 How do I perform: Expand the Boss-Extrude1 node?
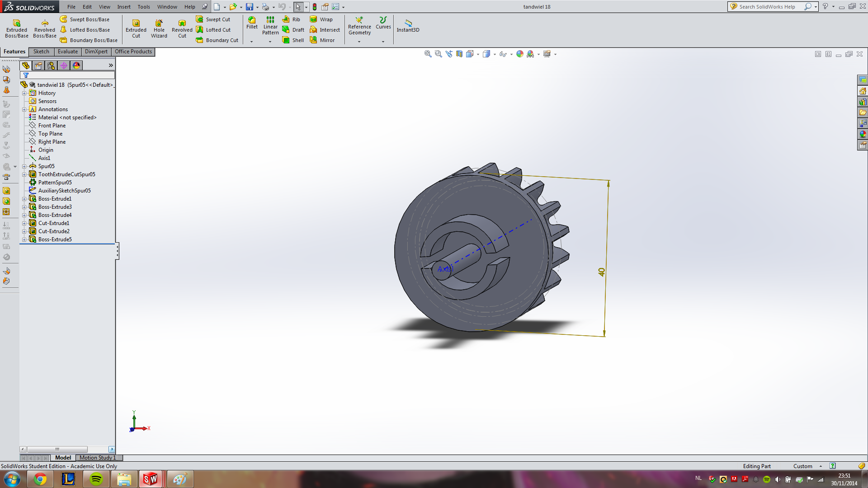point(24,199)
